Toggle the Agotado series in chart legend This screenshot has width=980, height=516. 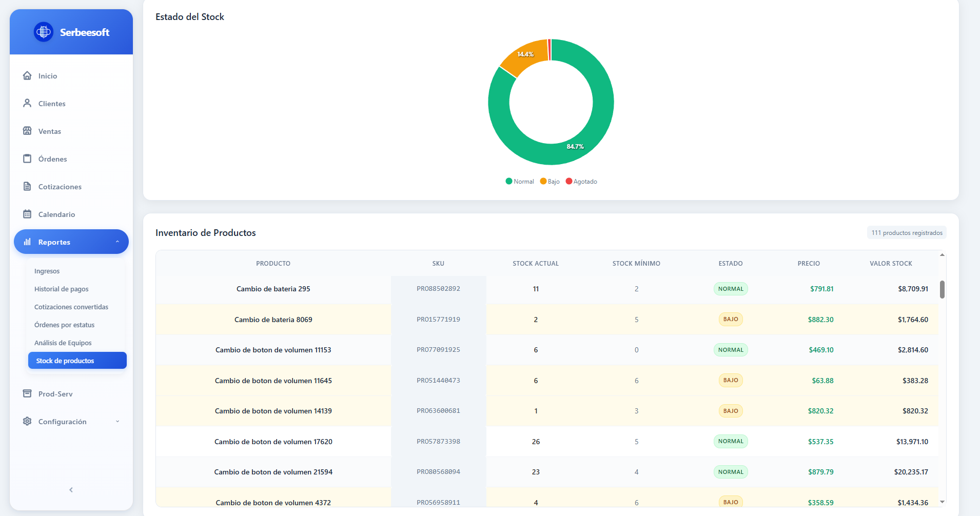[581, 181]
